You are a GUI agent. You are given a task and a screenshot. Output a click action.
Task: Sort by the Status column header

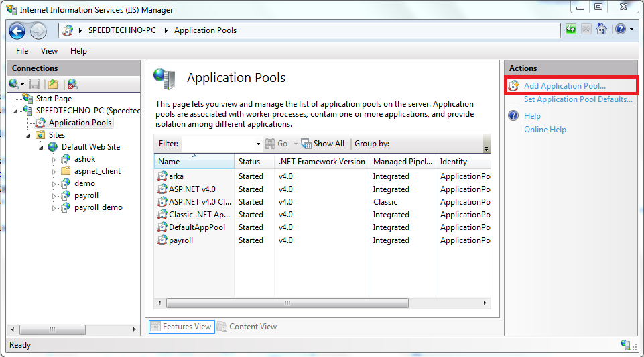pos(254,162)
